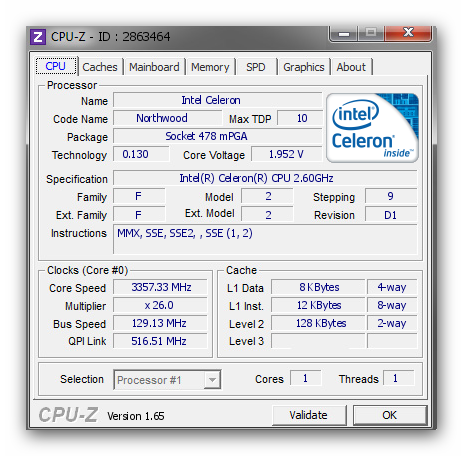Switch to the CPU tab
Screen dimensions: 463x456
coord(57,66)
